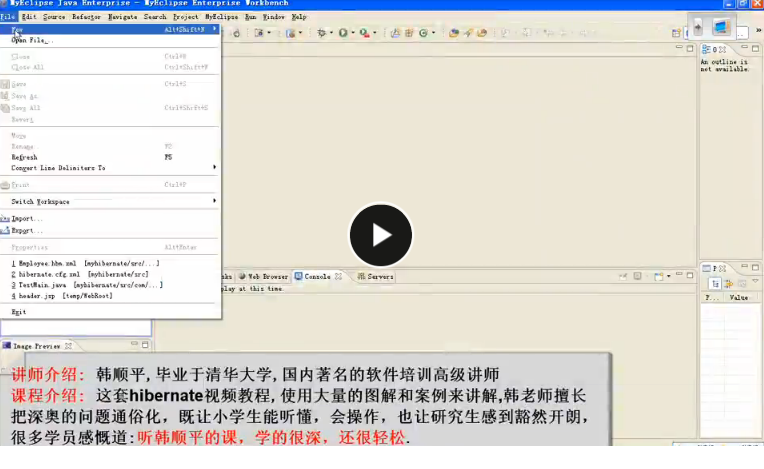Open the Properties view menu triangle
The image size is (764, 469).
point(755,281)
